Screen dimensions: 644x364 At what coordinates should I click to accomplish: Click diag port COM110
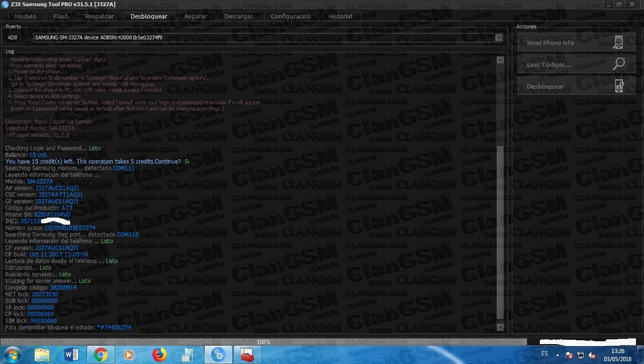tap(128, 235)
